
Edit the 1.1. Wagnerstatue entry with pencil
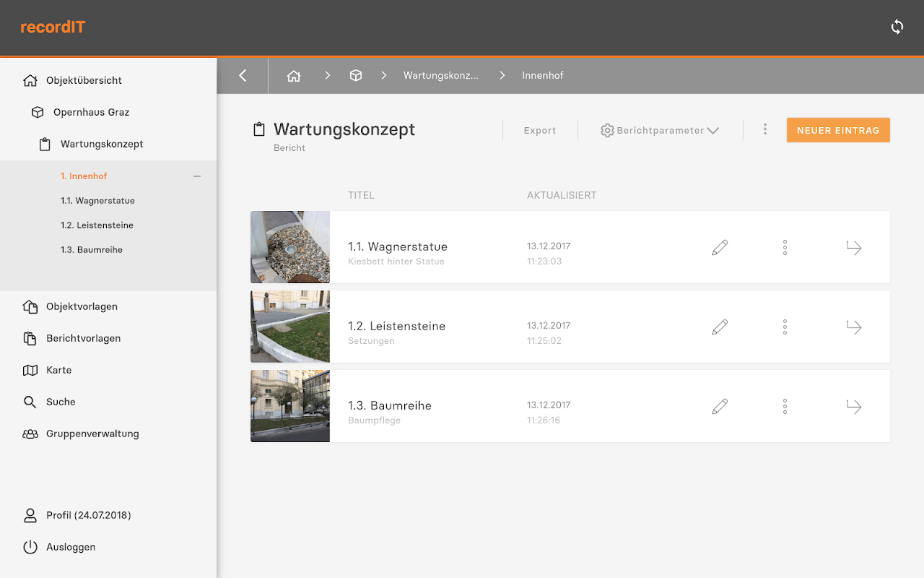(x=720, y=248)
